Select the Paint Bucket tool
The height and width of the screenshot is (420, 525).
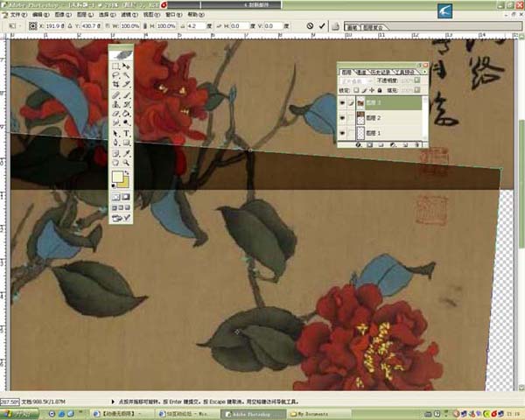126,114
